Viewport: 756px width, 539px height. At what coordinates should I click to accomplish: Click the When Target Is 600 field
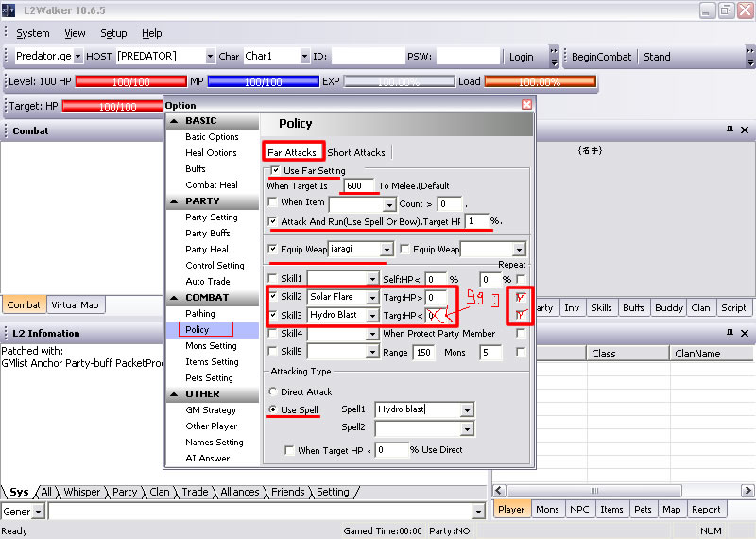359,185
